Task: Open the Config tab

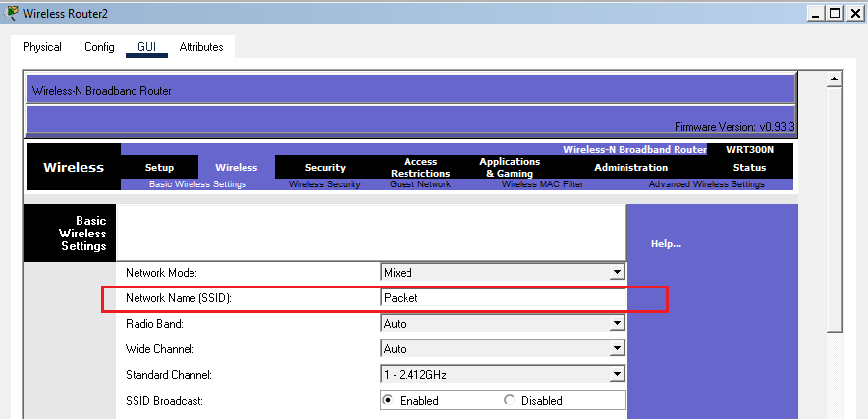Action: click(99, 47)
